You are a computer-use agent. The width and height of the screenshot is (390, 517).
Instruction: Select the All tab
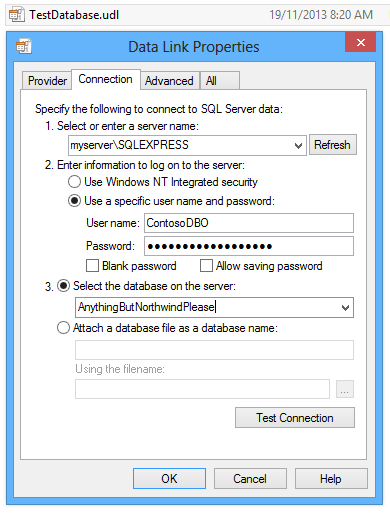pyautogui.click(x=220, y=81)
